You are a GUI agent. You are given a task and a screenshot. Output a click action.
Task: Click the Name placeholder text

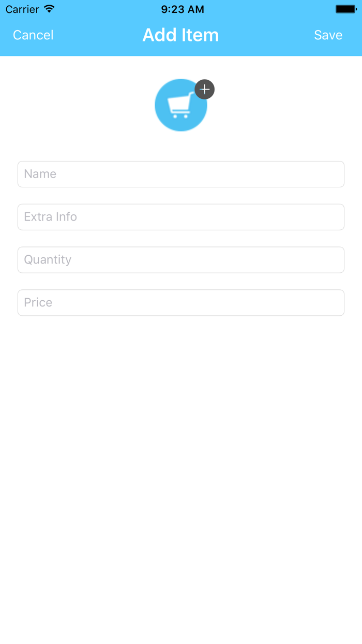(40, 174)
